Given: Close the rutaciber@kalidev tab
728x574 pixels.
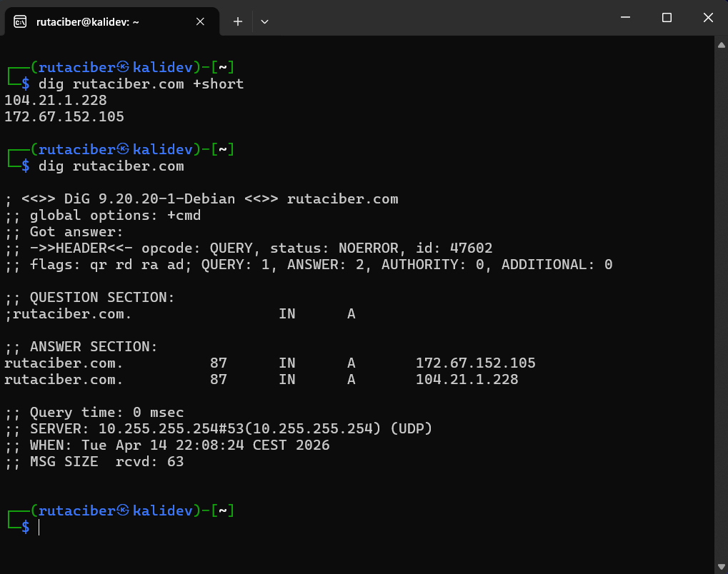Looking at the screenshot, I should tap(202, 21).
